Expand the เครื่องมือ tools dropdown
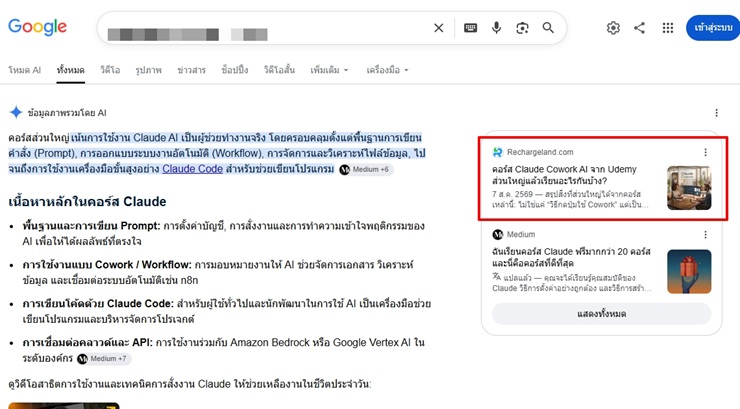 [387, 70]
